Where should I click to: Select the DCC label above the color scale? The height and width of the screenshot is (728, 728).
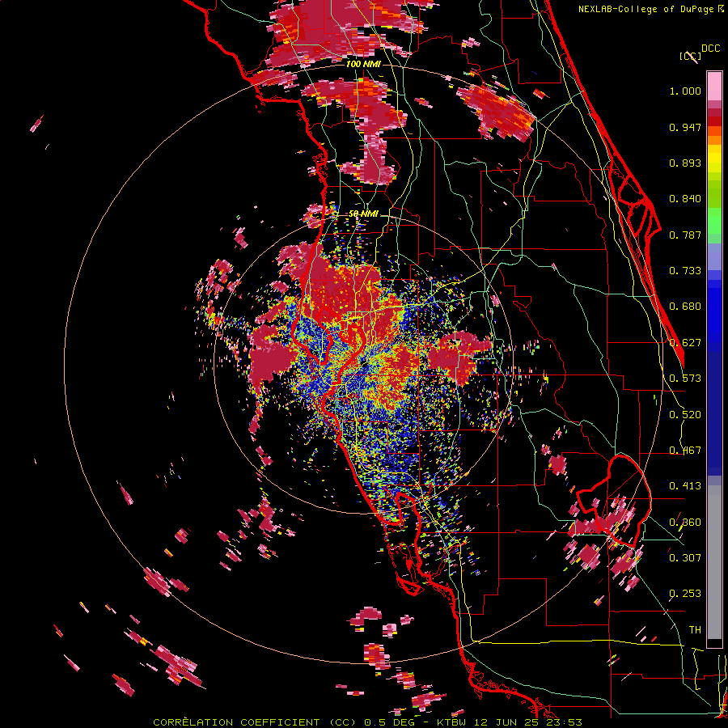(x=710, y=49)
